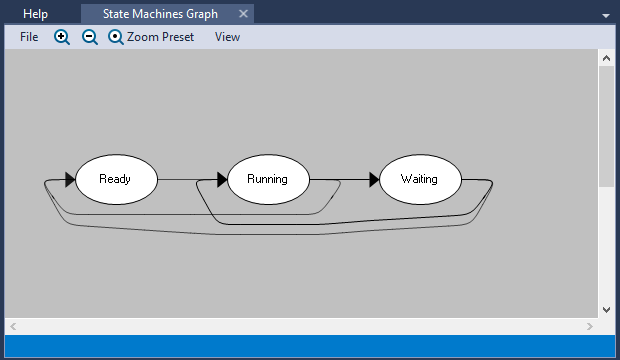Switch to the Help tab
This screenshot has height=360, width=620.
(x=36, y=14)
